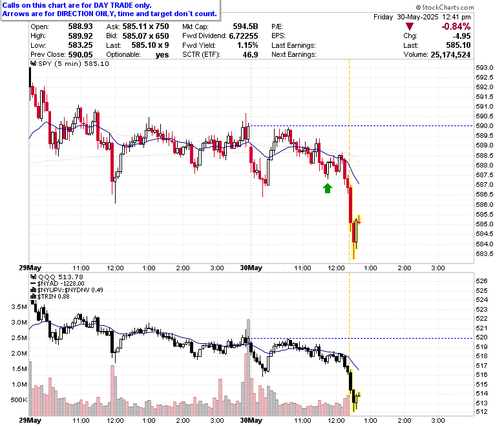Click the Optionable yes value
Viewport: 504px width, 426px height.
162,55
